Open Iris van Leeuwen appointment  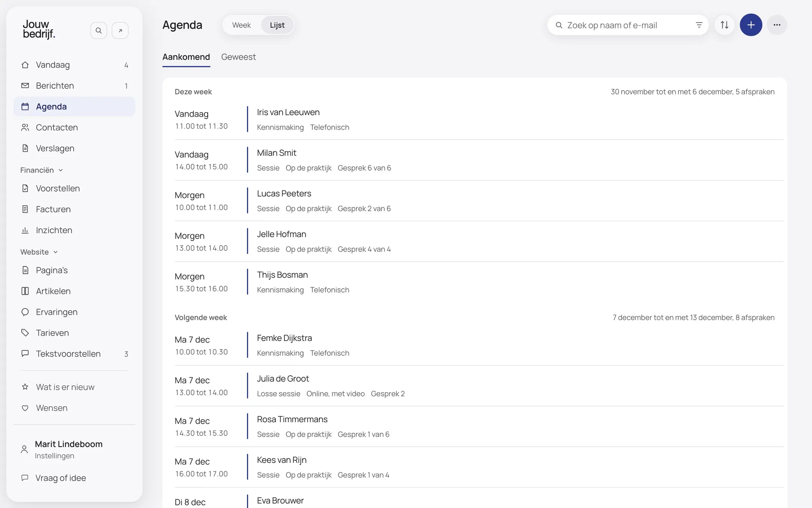[x=479, y=119]
